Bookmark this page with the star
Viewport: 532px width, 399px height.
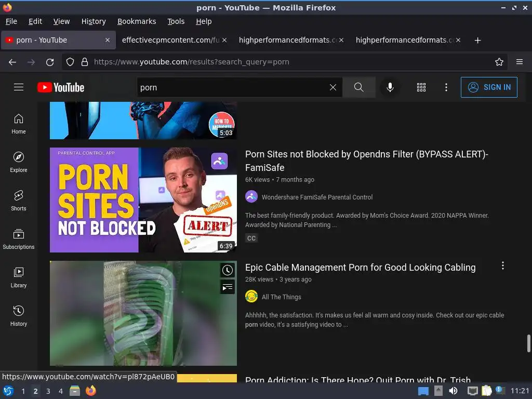(499, 62)
